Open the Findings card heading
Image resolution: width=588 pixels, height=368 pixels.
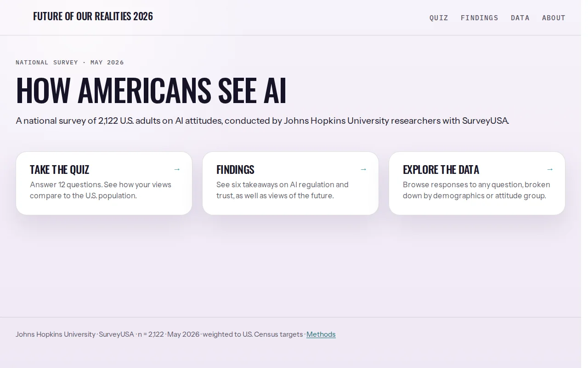[235, 170]
